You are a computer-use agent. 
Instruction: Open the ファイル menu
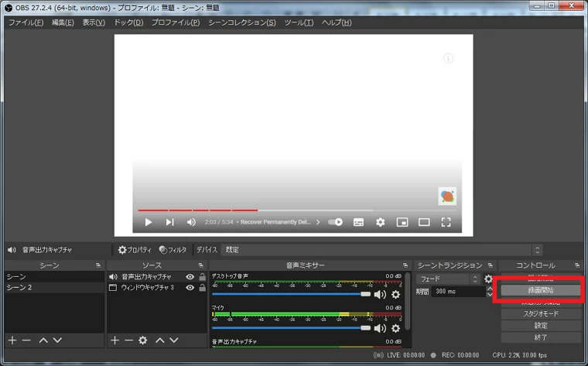(x=25, y=22)
